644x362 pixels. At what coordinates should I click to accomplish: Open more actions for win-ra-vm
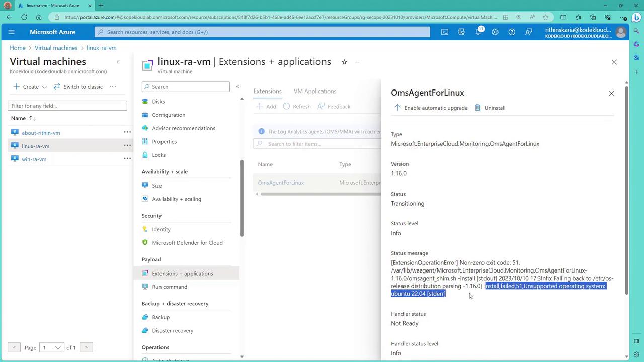(127, 159)
